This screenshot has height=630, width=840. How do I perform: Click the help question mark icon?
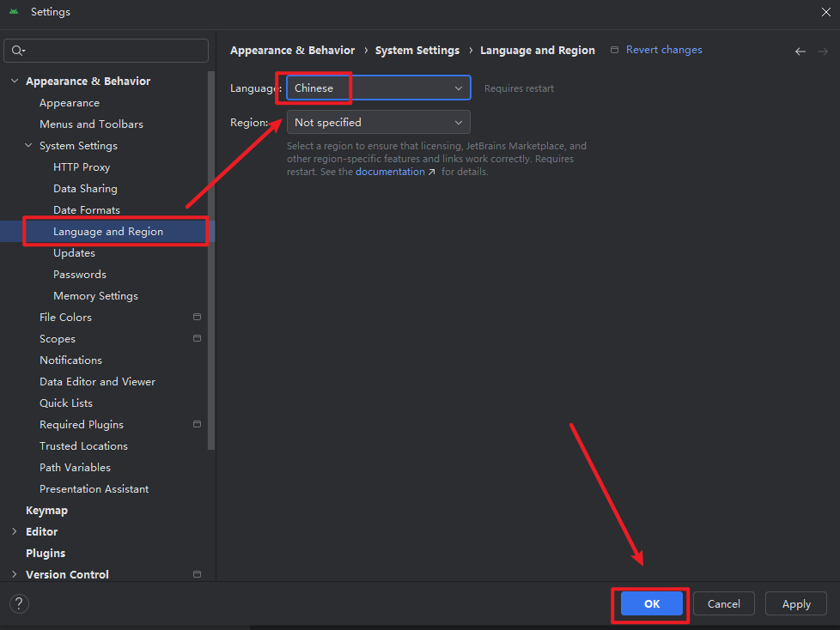(x=20, y=603)
